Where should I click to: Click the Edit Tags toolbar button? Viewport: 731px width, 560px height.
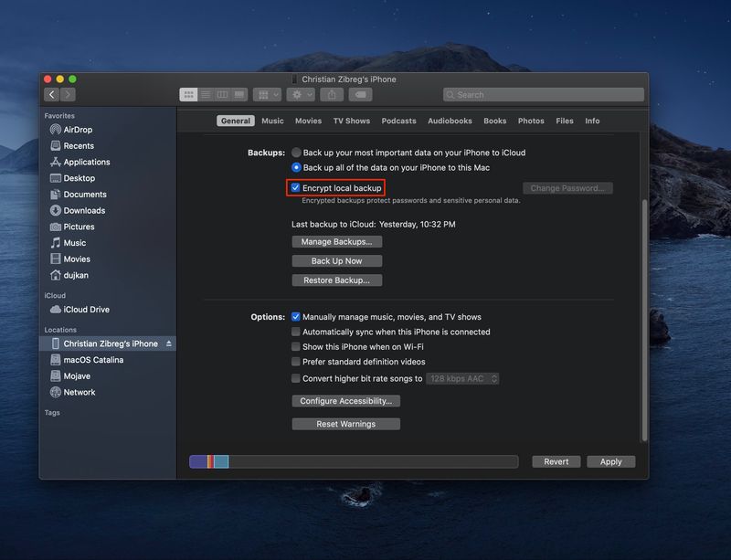(x=360, y=95)
